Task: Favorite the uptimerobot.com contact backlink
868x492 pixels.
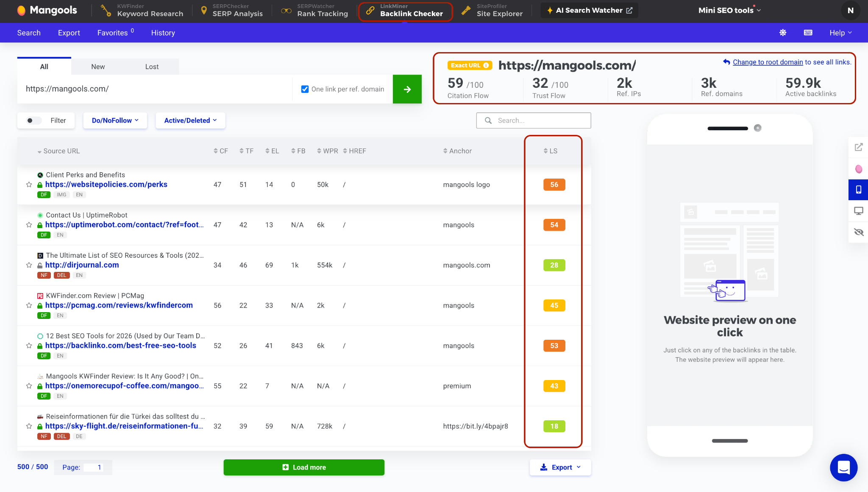Action: point(29,225)
